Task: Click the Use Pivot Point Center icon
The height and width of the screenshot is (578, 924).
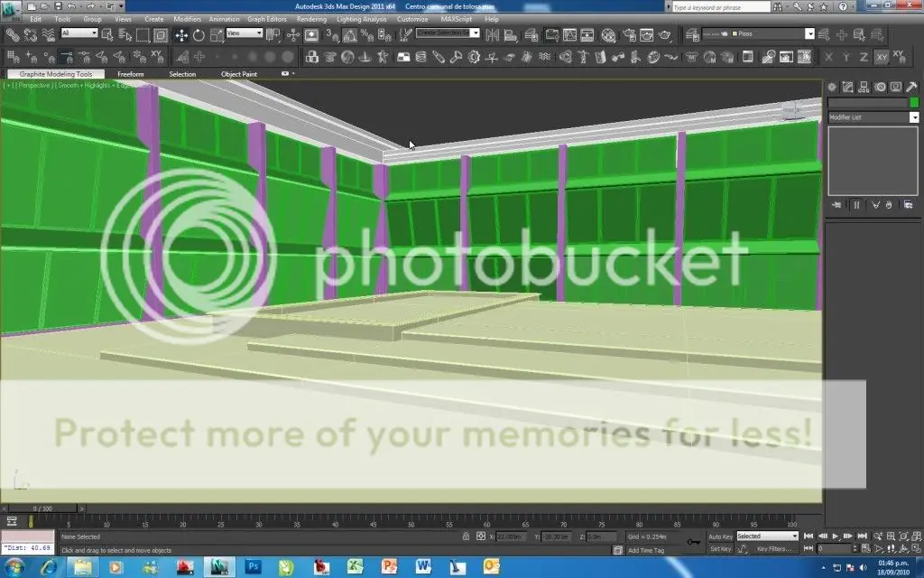Action: coord(273,35)
